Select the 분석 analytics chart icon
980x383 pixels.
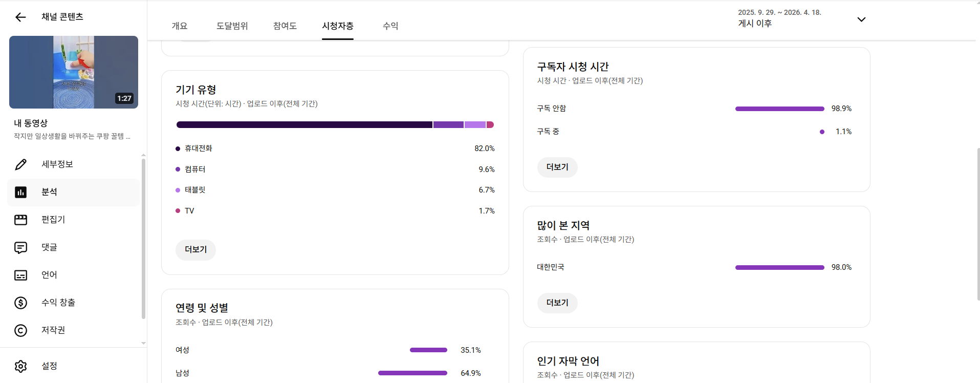tap(20, 192)
